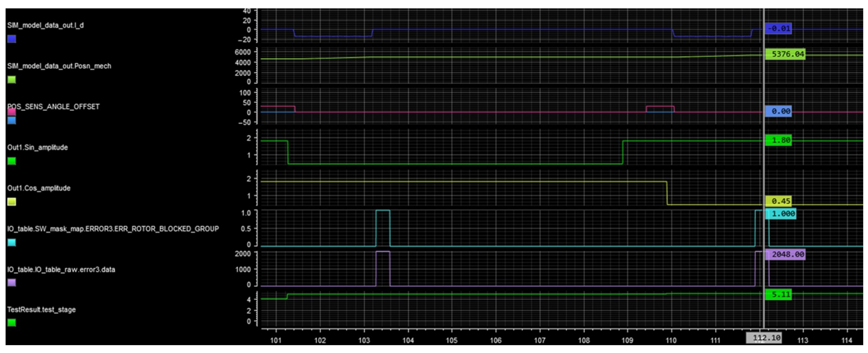Screen dimensions: 868x353
Task: Select the TestResult.test_stage signal label
Action: [x=41, y=309]
